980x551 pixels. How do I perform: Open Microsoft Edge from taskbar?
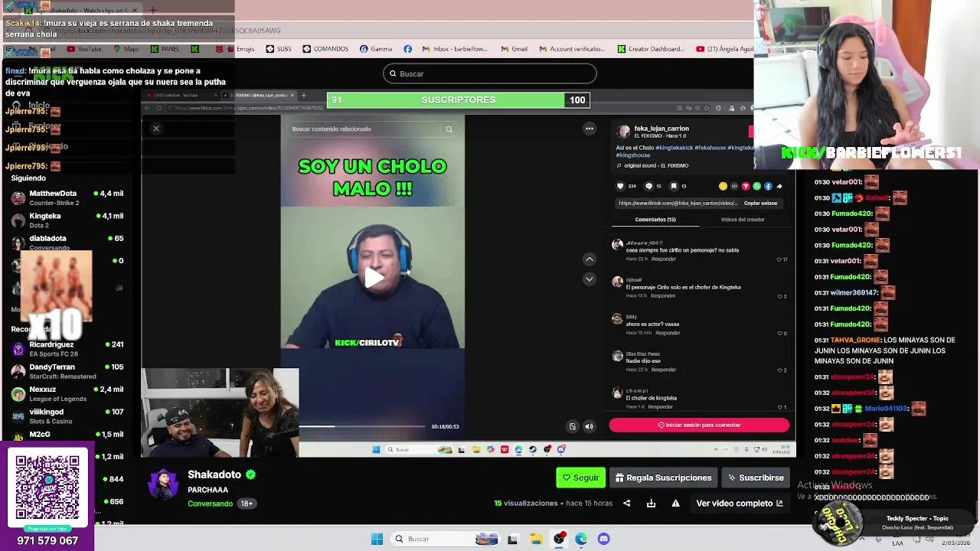point(581,539)
